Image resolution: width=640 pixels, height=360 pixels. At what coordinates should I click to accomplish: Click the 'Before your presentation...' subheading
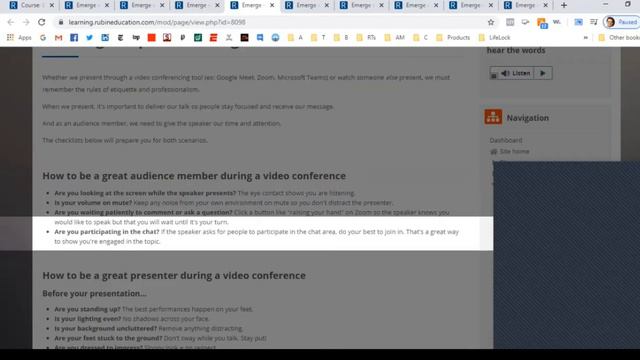[x=94, y=293]
